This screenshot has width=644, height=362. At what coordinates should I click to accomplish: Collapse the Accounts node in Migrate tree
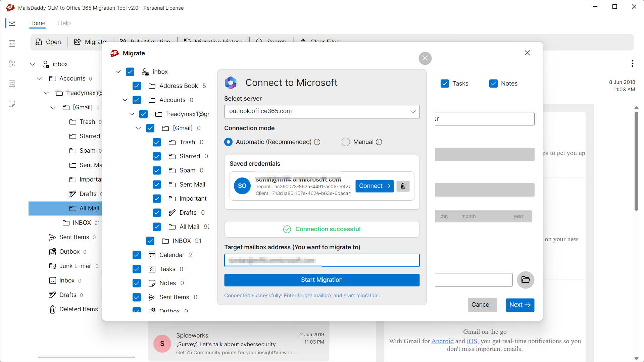click(x=125, y=100)
